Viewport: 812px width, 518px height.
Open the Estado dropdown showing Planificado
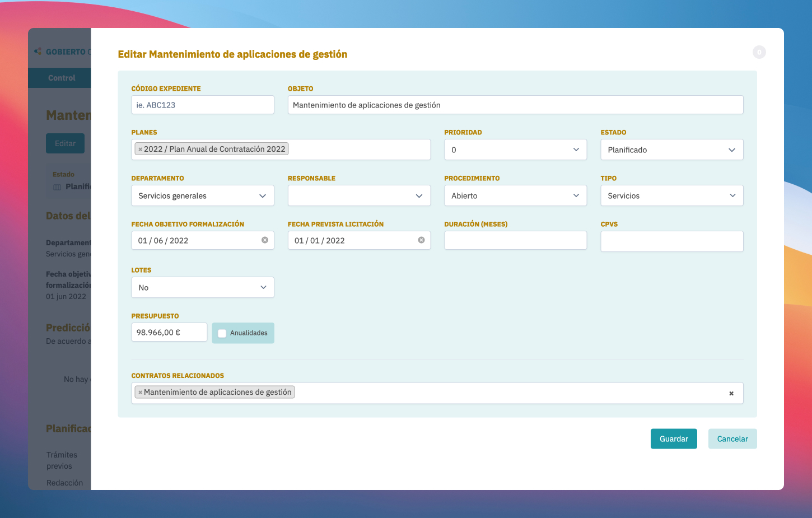coord(672,150)
